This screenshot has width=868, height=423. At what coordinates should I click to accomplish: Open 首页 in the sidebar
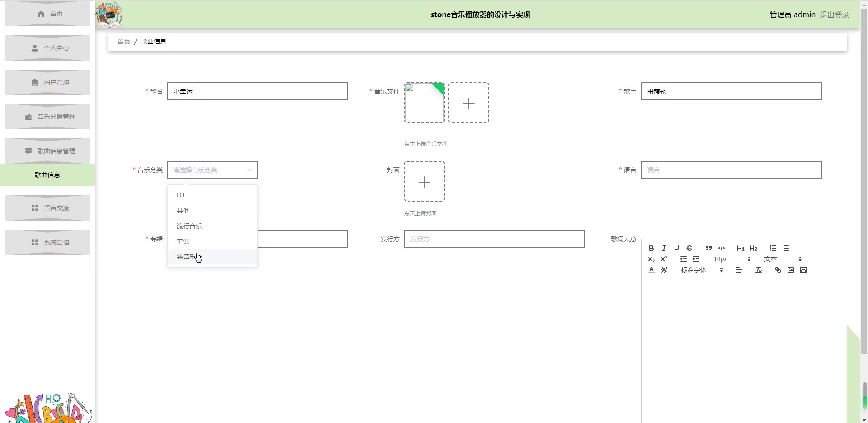47,14
